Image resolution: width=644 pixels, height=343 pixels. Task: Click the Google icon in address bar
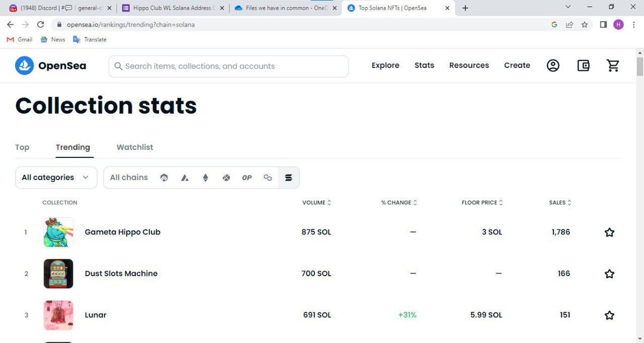click(x=554, y=25)
